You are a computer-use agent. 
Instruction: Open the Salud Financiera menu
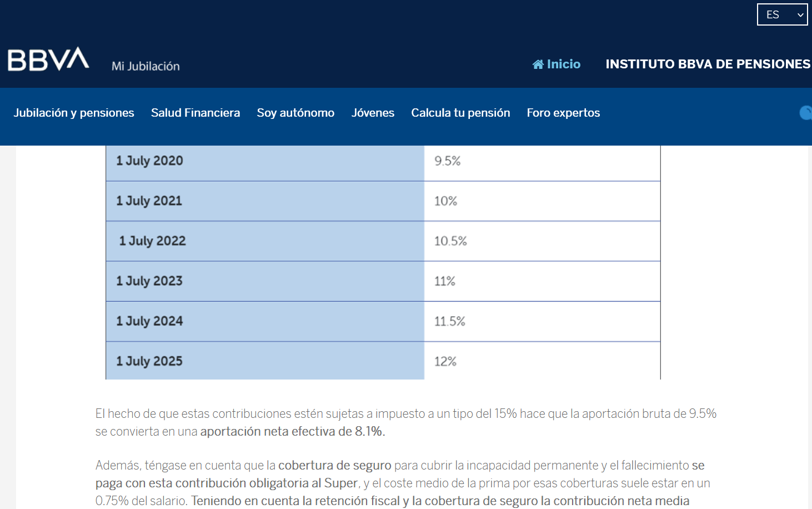coord(196,113)
